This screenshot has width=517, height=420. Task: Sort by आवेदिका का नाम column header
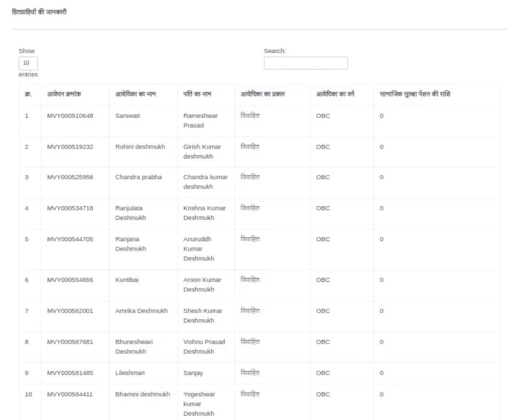135,94
